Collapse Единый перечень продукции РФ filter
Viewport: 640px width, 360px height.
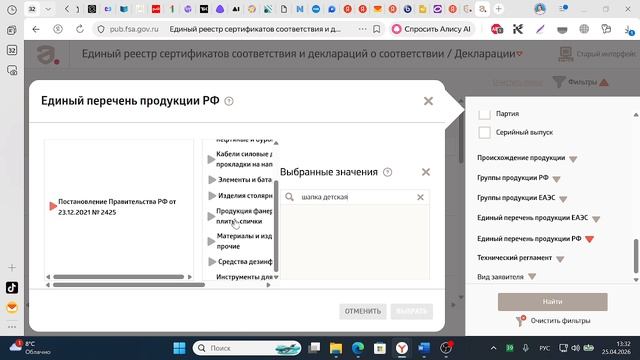click(589, 239)
